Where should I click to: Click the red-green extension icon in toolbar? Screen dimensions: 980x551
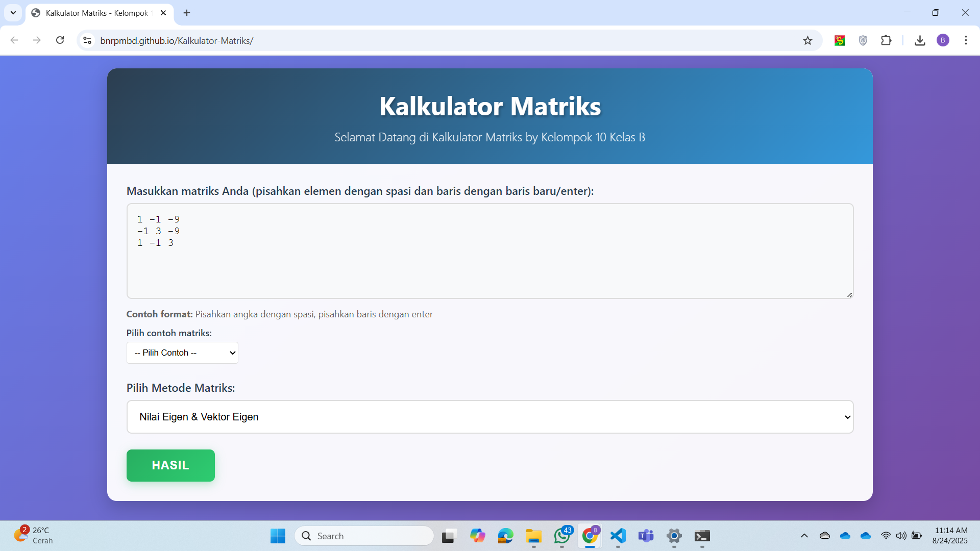[840, 40]
